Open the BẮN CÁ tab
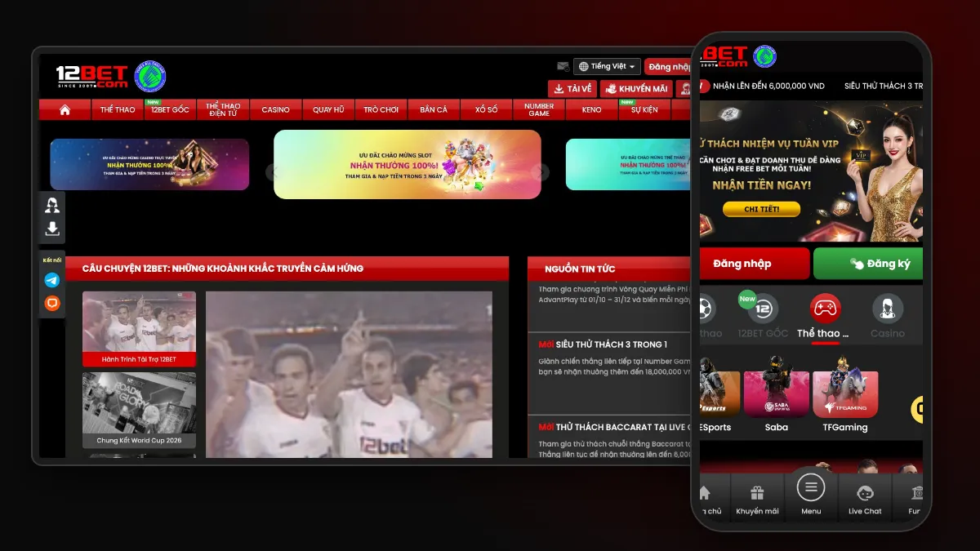980x551 pixels. pos(434,109)
